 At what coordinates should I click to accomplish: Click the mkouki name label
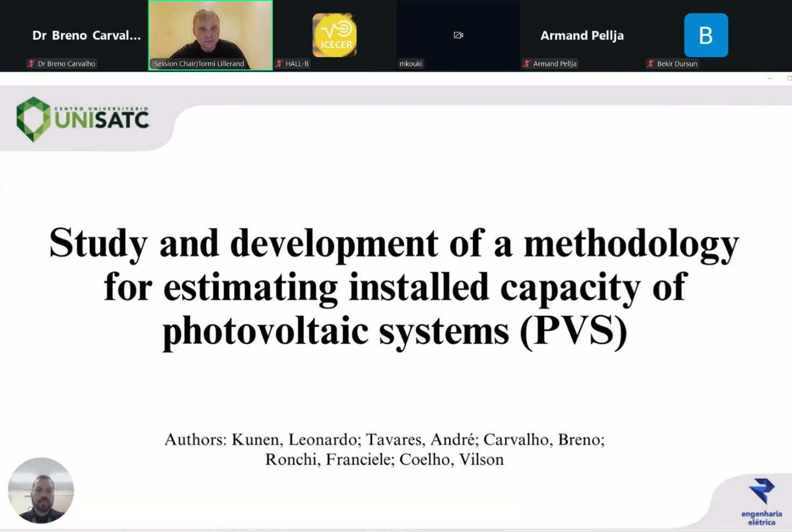click(411, 63)
